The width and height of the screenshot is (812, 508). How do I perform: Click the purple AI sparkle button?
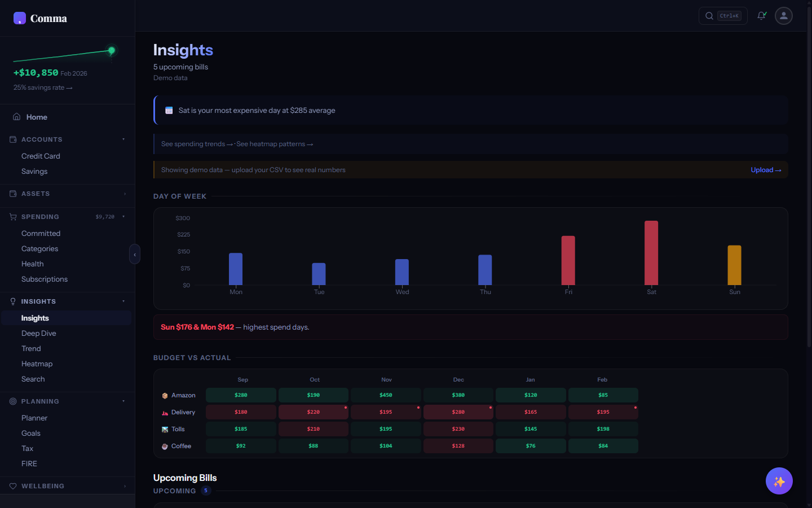pos(779,481)
